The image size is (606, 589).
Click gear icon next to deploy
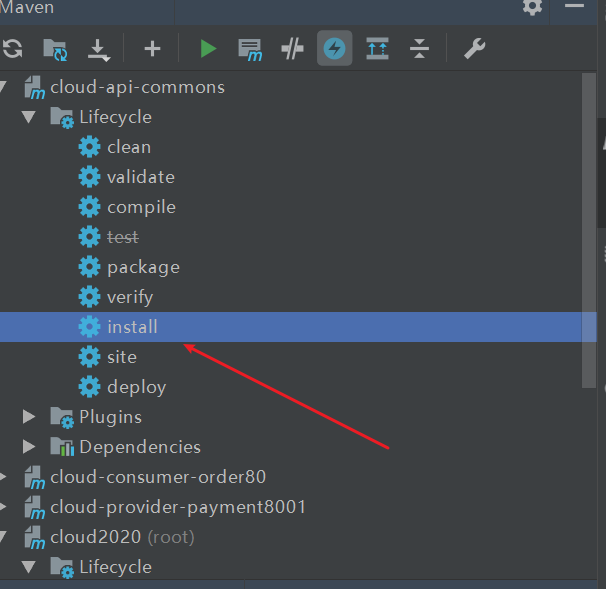pos(89,387)
